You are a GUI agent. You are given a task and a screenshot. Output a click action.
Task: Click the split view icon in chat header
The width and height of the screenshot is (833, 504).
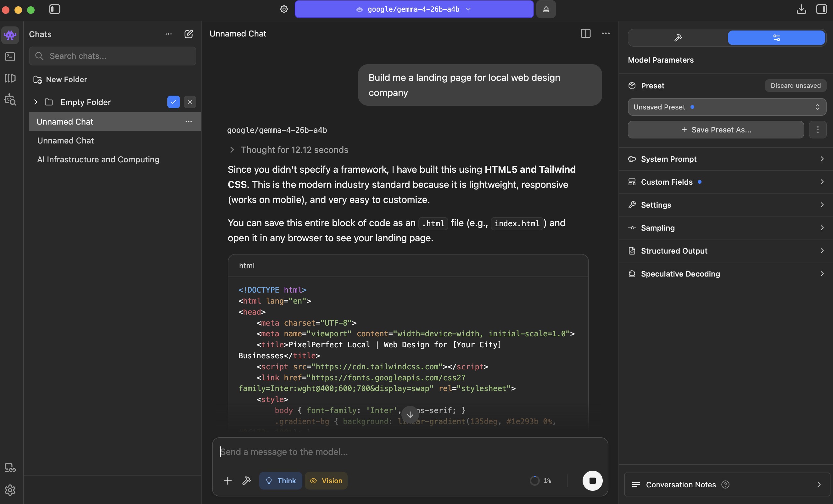click(x=585, y=33)
